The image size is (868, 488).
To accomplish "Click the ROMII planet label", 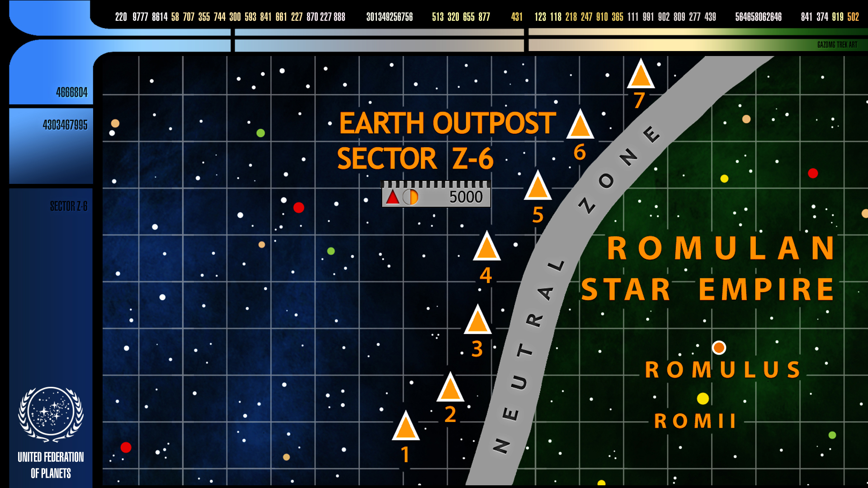I will (x=695, y=421).
